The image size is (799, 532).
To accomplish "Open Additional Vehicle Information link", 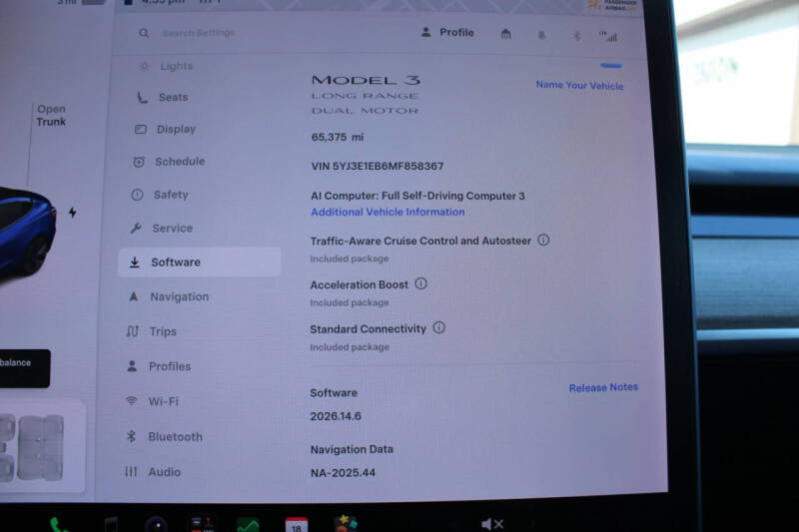I will pyautogui.click(x=388, y=212).
